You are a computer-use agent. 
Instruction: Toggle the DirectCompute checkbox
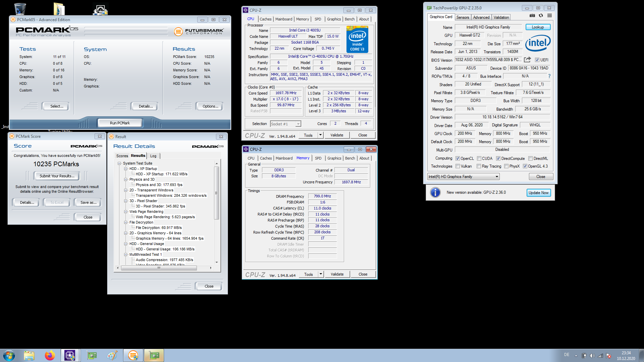498,159
